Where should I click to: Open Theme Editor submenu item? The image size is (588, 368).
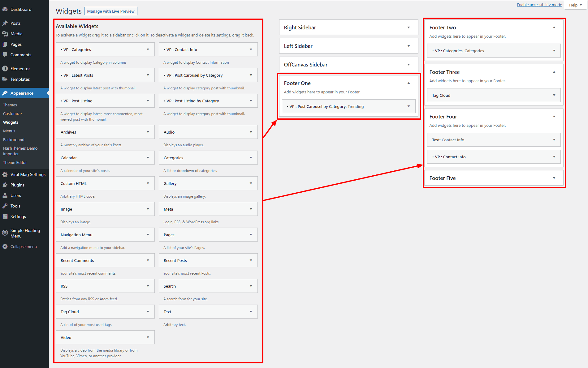[15, 163]
